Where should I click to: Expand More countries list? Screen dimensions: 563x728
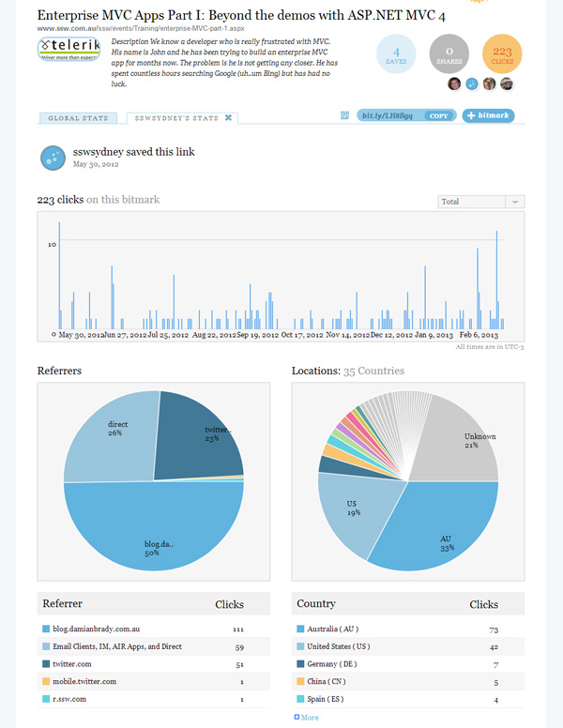307,717
